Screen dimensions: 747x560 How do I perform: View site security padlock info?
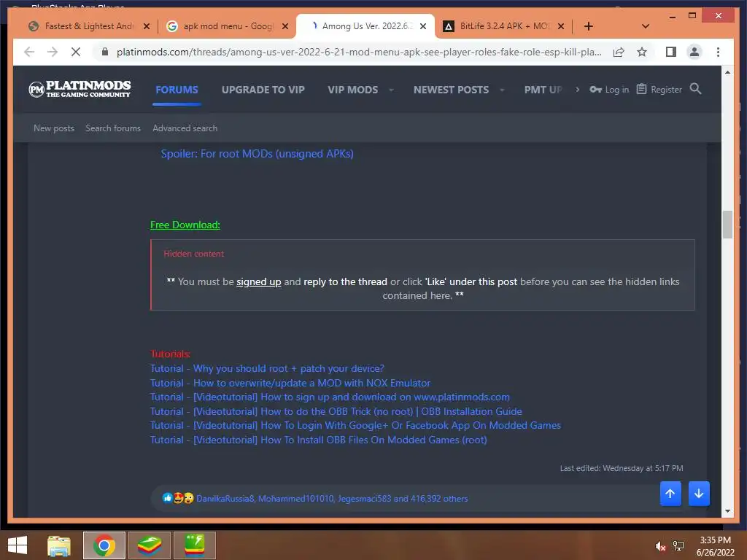point(105,52)
